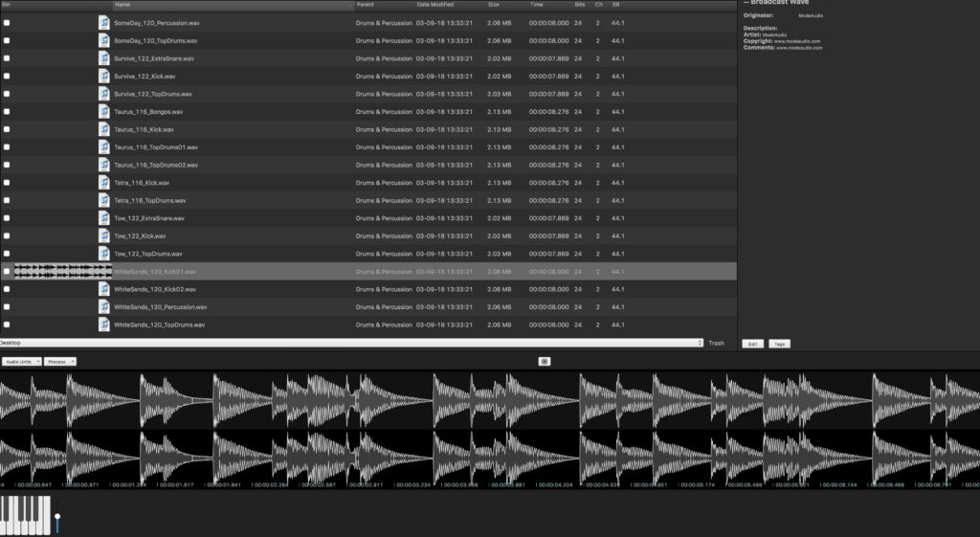Tick the bin checkbox for Survive_122_Kick.wav

7,77
